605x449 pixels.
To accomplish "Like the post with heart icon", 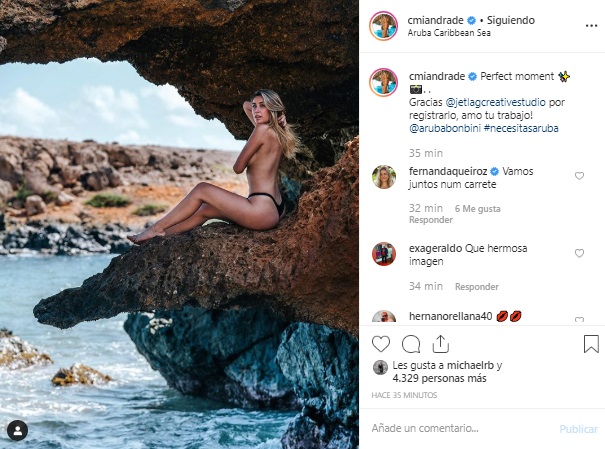I will [x=381, y=344].
